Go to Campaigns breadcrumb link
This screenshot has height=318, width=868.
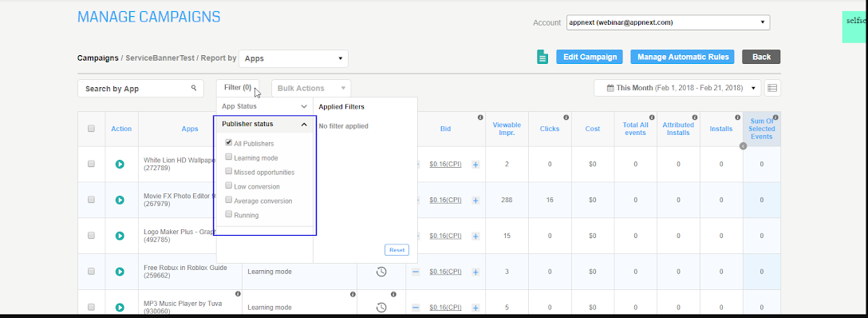point(98,58)
